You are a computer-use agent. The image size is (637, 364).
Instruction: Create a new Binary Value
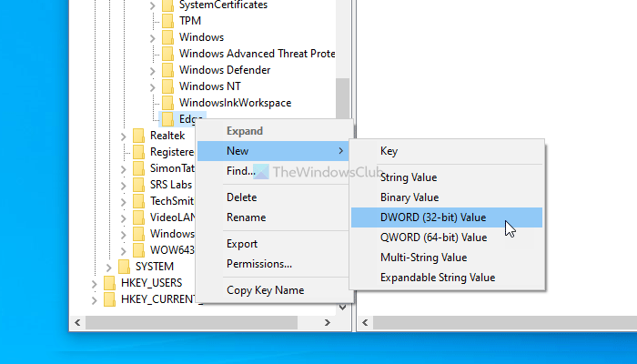[447, 197]
